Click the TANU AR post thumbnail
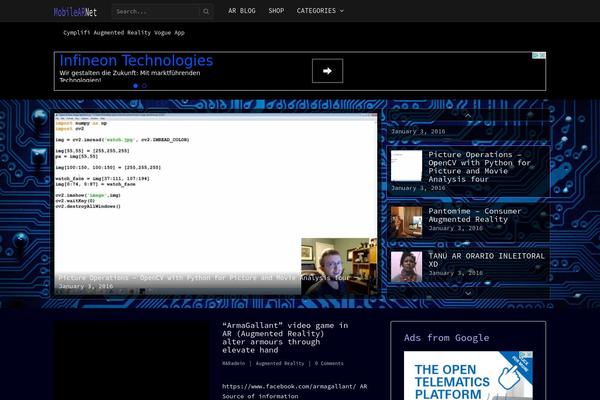 pos(406,266)
